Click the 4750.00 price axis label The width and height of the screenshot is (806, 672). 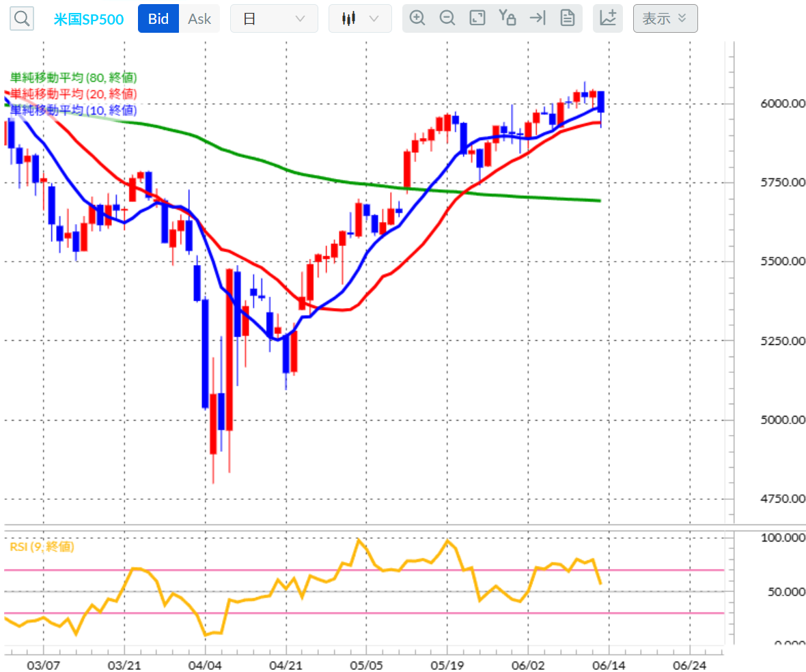tap(782, 499)
